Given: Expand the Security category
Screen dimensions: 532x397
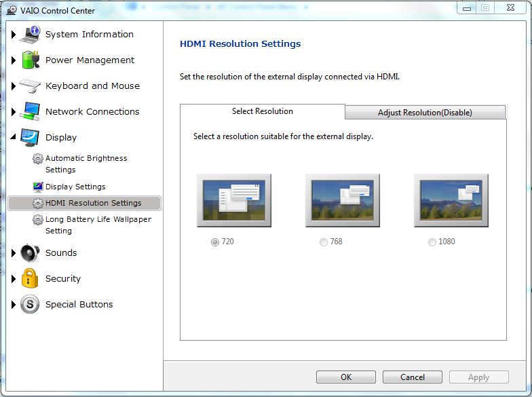Looking at the screenshot, I should click(x=14, y=278).
